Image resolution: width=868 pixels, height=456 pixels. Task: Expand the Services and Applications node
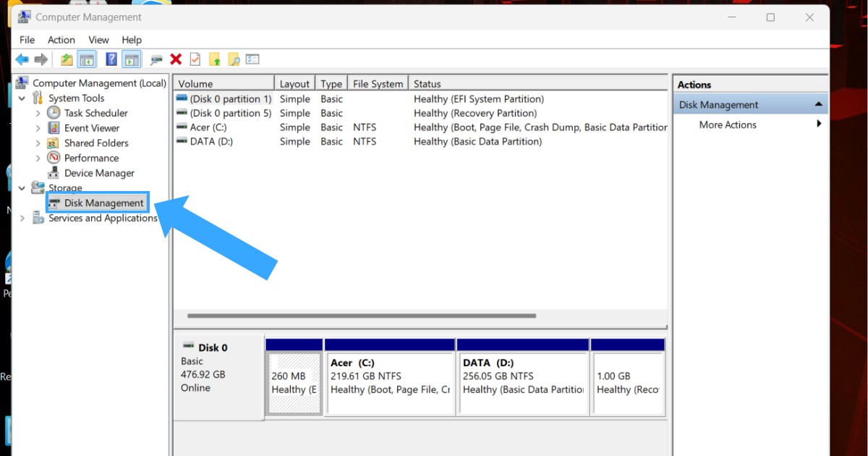[x=21, y=217]
